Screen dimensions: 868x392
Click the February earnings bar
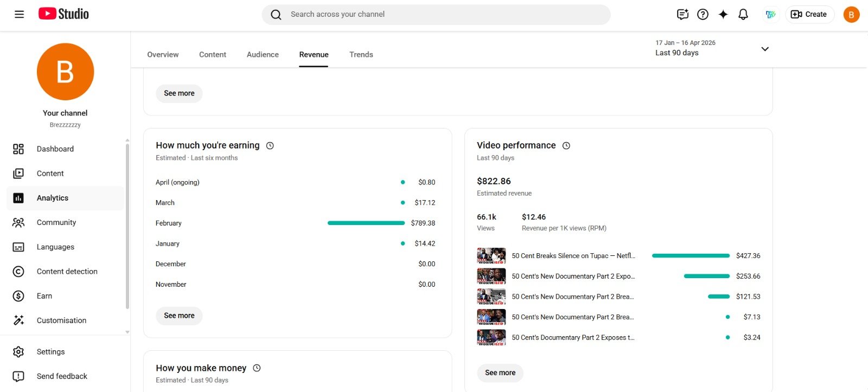366,223
